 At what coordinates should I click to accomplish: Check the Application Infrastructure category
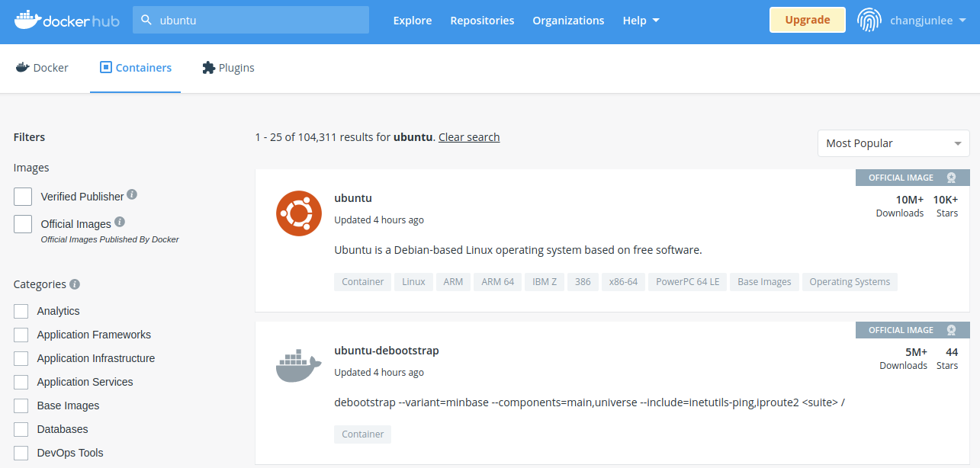pos(21,358)
